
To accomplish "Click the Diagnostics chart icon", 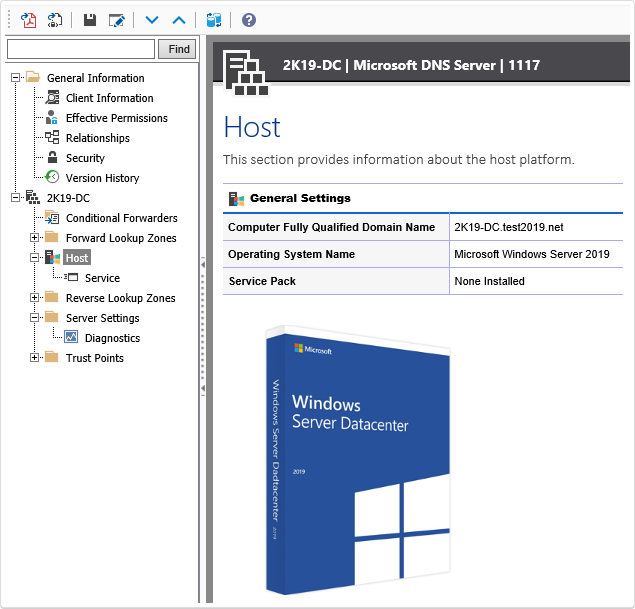I will (71, 337).
